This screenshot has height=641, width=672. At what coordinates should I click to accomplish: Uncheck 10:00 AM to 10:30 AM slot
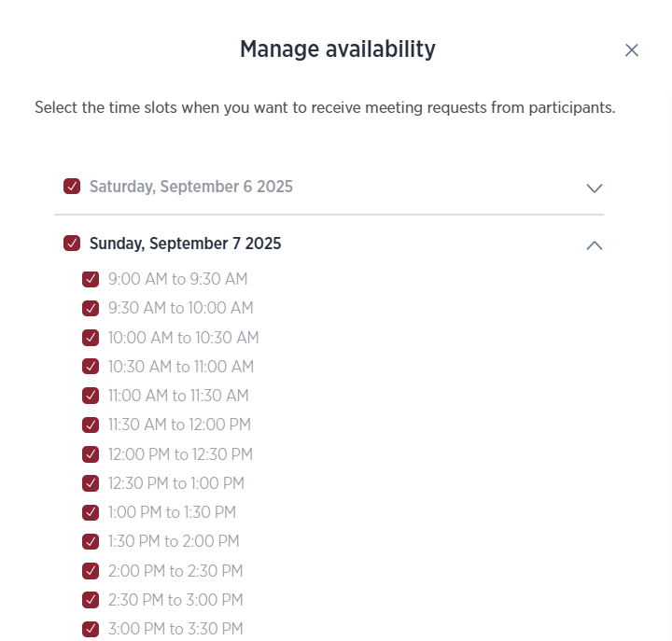pos(91,338)
